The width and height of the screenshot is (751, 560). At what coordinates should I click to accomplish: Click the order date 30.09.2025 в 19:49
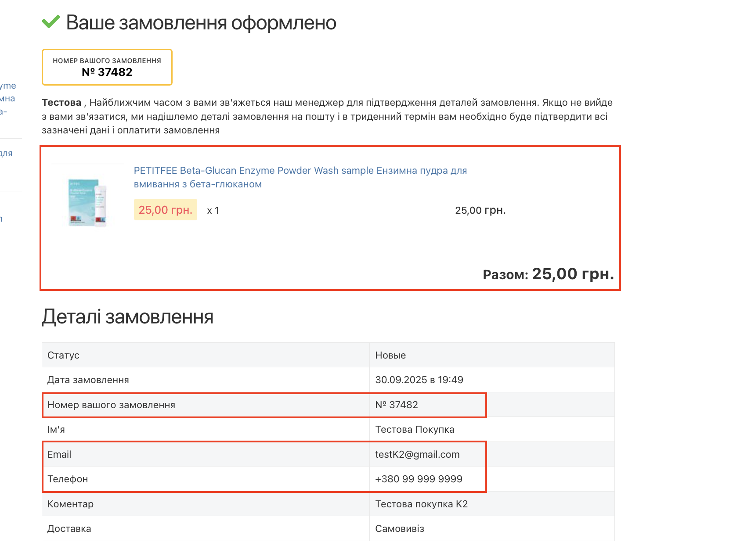click(x=419, y=380)
